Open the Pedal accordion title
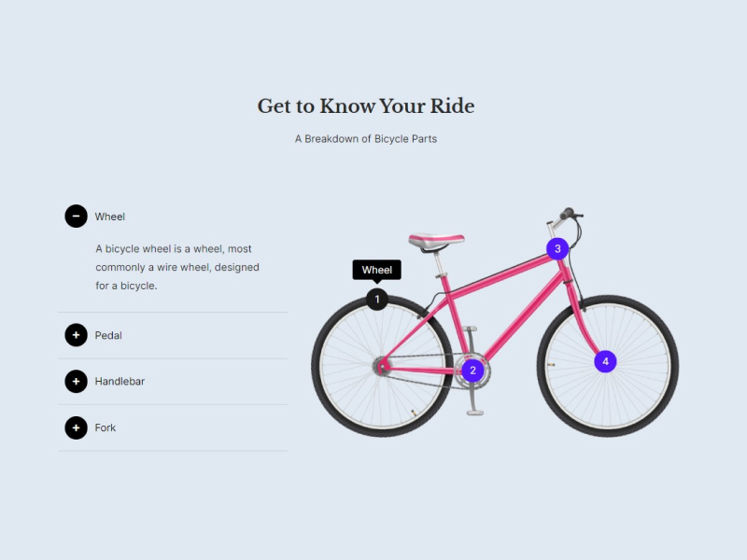The width and height of the screenshot is (747, 560). [x=108, y=335]
